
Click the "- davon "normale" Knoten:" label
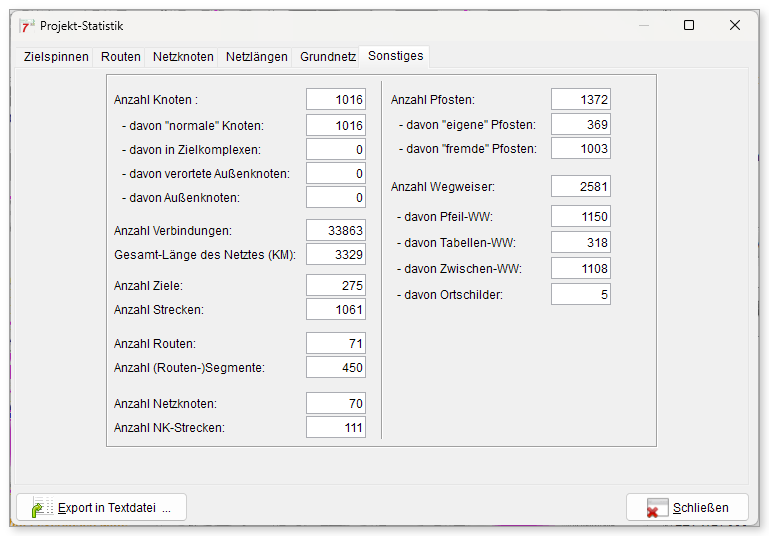tap(193, 126)
